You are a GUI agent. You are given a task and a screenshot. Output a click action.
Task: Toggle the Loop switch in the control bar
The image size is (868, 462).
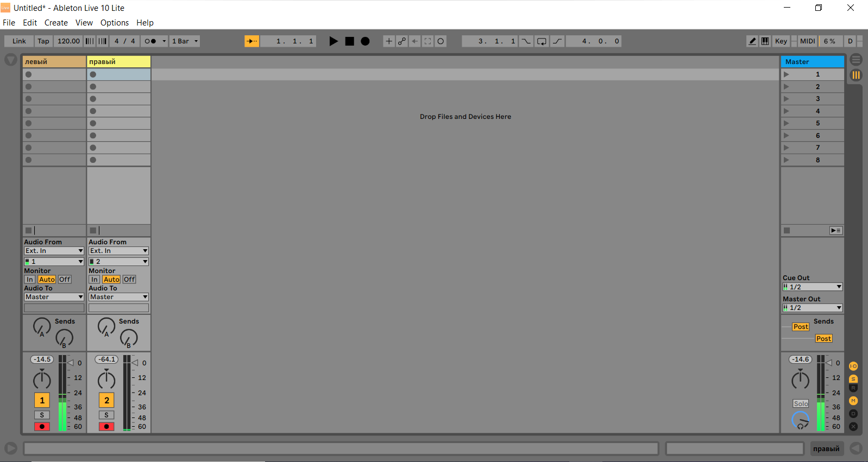click(x=542, y=41)
